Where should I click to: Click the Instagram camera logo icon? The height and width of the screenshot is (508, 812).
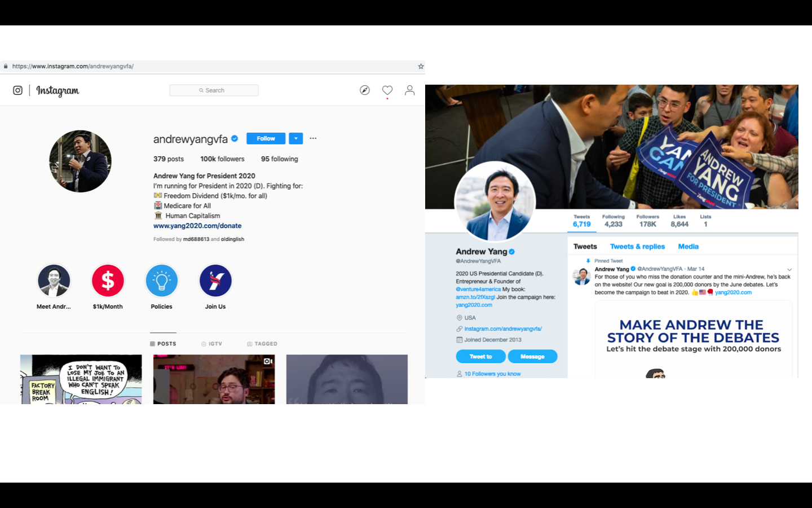point(17,90)
